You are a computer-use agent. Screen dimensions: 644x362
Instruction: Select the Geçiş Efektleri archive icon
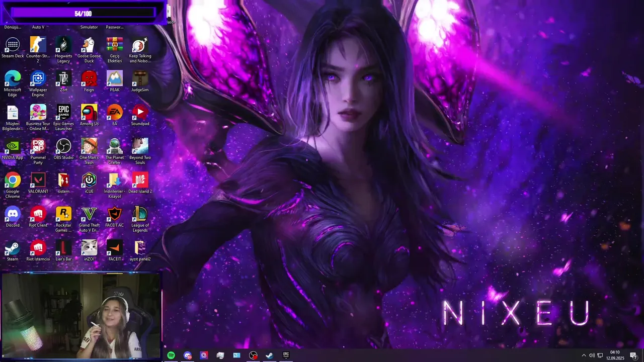pyautogui.click(x=115, y=50)
